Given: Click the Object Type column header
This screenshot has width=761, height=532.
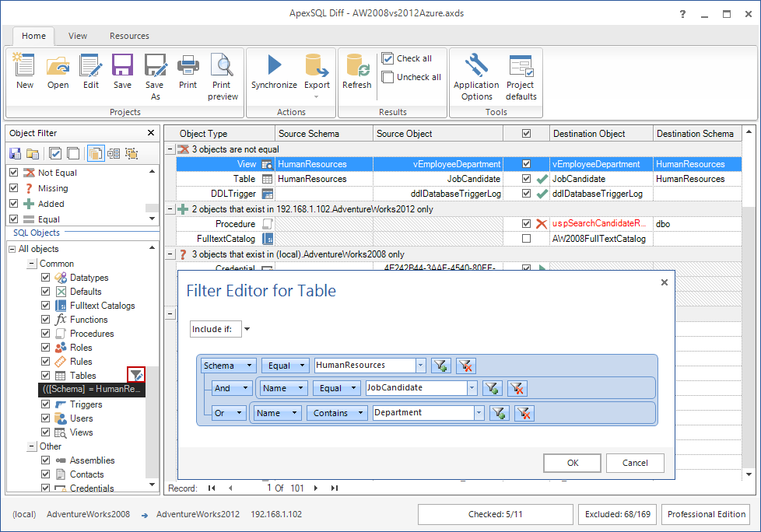Looking at the screenshot, I should [219, 133].
